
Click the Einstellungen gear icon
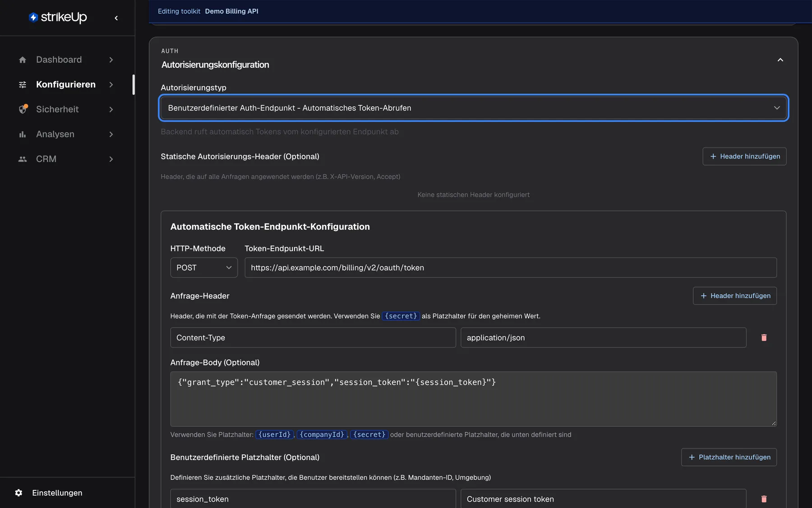(x=18, y=493)
